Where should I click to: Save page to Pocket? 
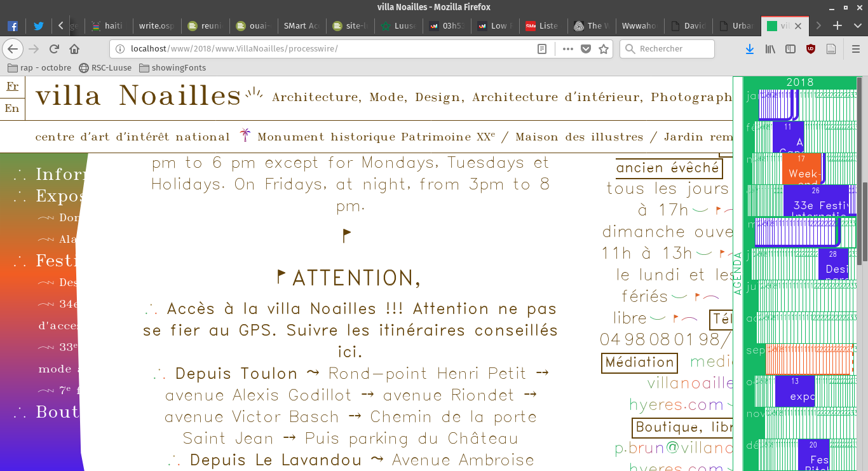(586, 49)
